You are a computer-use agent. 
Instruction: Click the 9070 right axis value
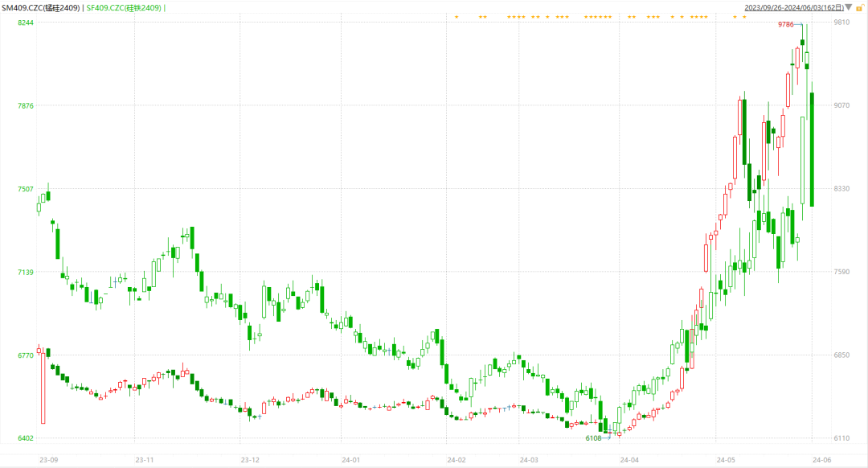click(841, 105)
